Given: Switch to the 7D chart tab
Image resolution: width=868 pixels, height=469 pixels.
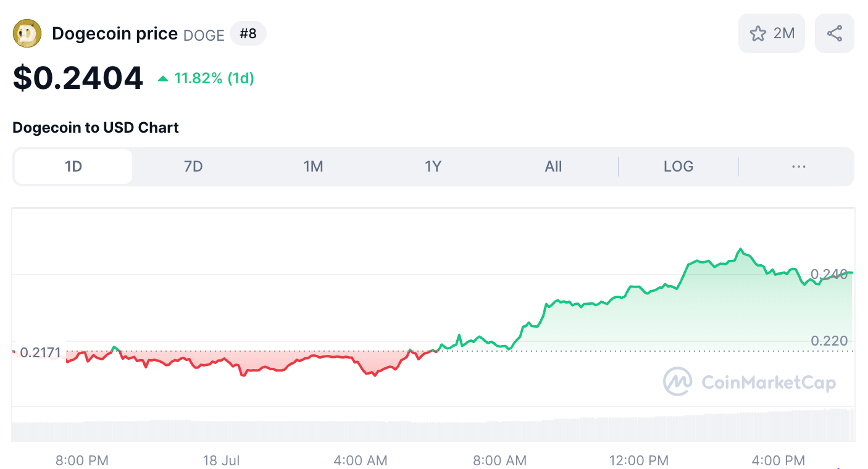Looking at the screenshot, I should pyautogui.click(x=193, y=166).
